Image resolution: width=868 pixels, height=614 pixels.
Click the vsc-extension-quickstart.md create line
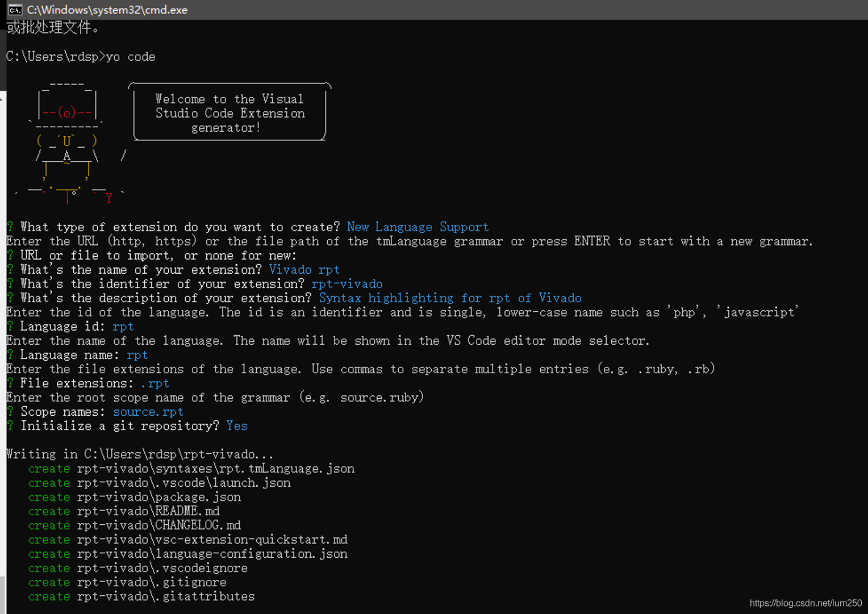point(187,540)
